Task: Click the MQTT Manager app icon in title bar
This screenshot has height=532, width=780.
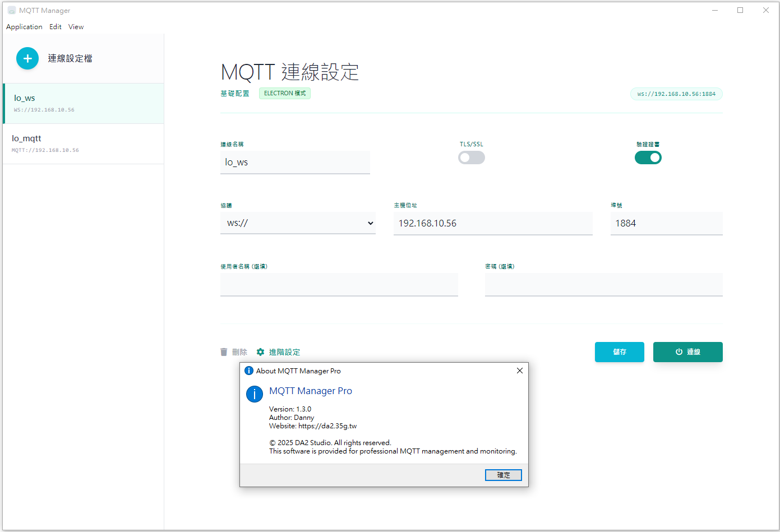Action: (x=11, y=10)
